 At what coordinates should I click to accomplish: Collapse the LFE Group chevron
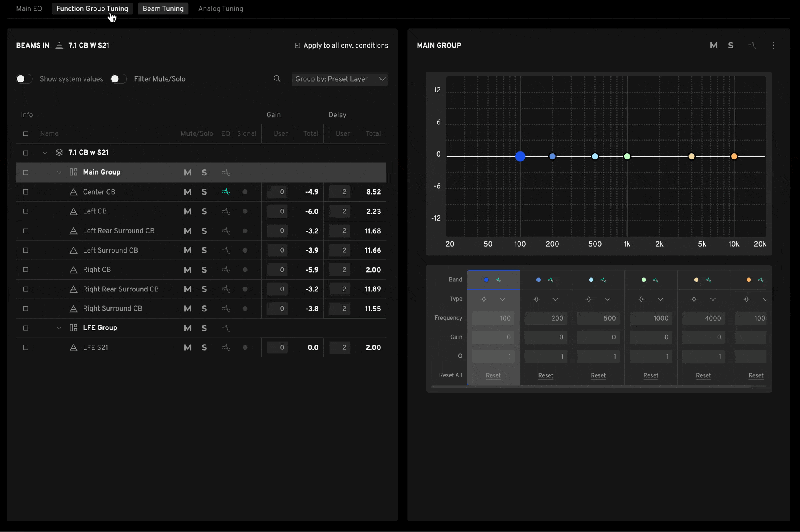coord(59,328)
